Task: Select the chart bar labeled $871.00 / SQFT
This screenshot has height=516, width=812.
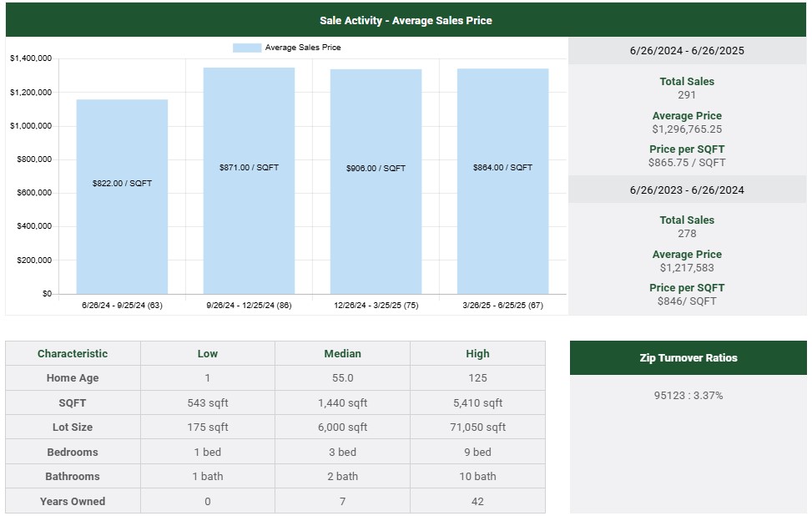Action: point(249,180)
